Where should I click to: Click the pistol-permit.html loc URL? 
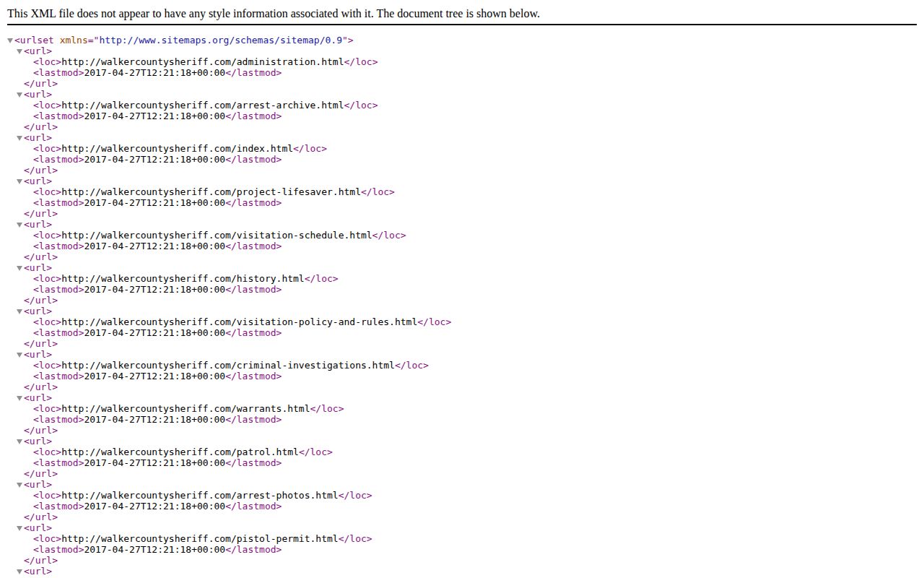pyautogui.click(x=200, y=539)
